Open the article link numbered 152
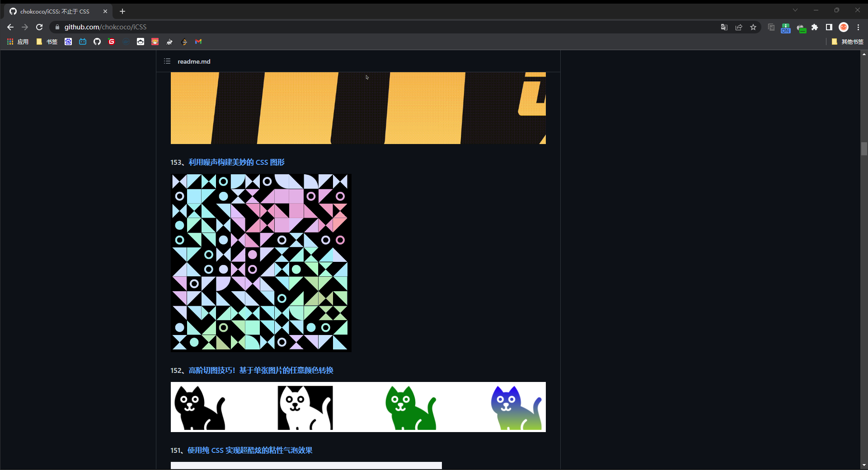The width and height of the screenshot is (868, 470). [x=261, y=370]
